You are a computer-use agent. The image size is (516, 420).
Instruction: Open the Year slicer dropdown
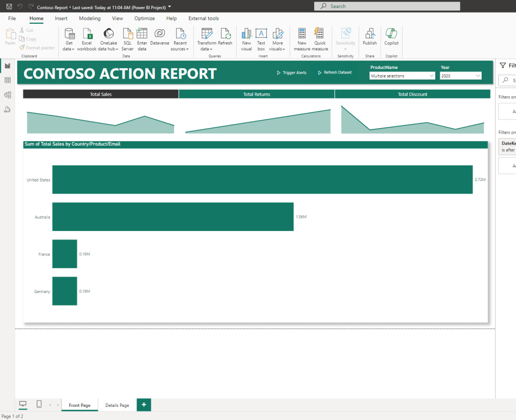click(x=461, y=76)
